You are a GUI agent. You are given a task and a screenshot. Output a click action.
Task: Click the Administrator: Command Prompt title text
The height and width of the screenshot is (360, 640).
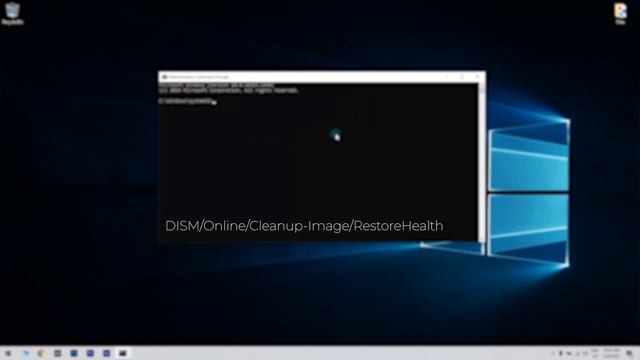click(x=199, y=77)
